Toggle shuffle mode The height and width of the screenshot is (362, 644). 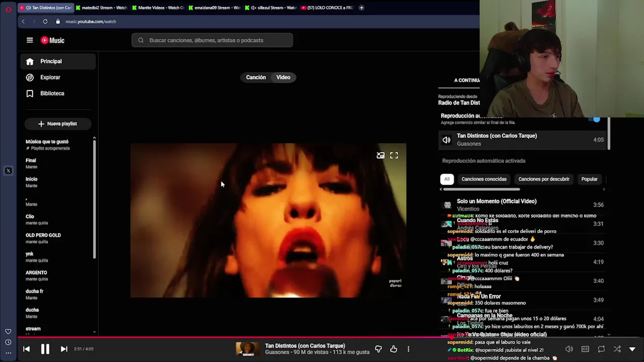[617, 349]
